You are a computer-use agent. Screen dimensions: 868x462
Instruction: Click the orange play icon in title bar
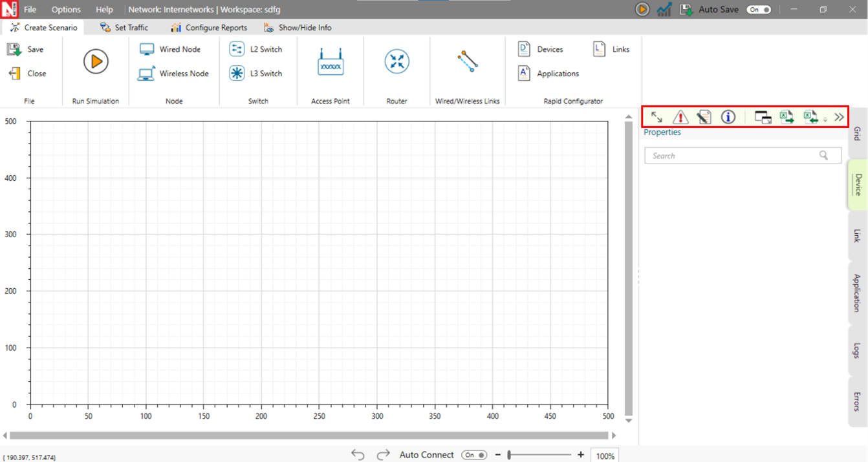tap(642, 10)
